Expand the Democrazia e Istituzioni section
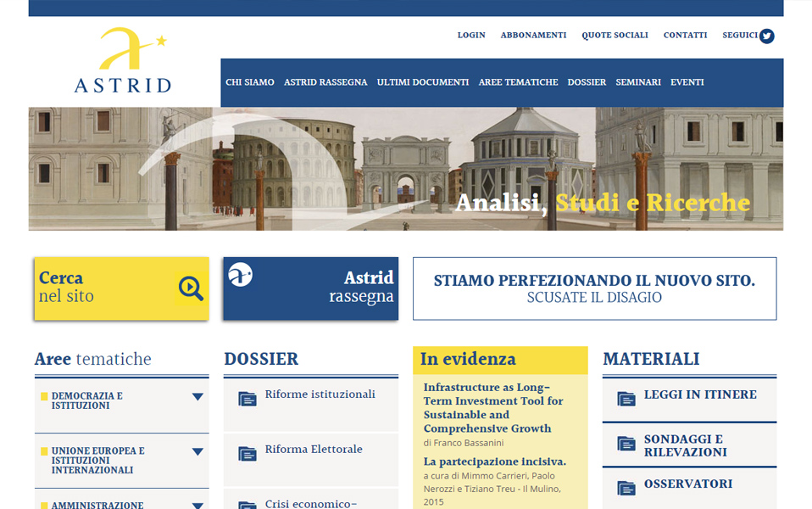Screen dimensions: 812x509 coord(197,397)
